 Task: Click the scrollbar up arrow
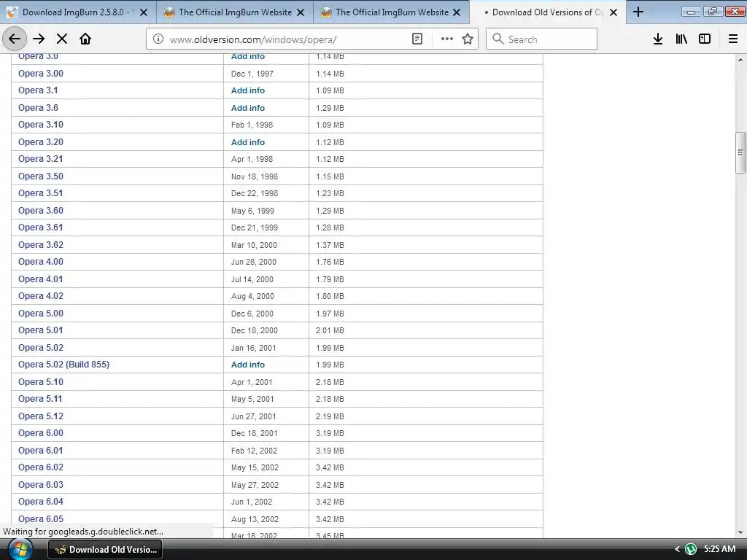coord(740,60)
